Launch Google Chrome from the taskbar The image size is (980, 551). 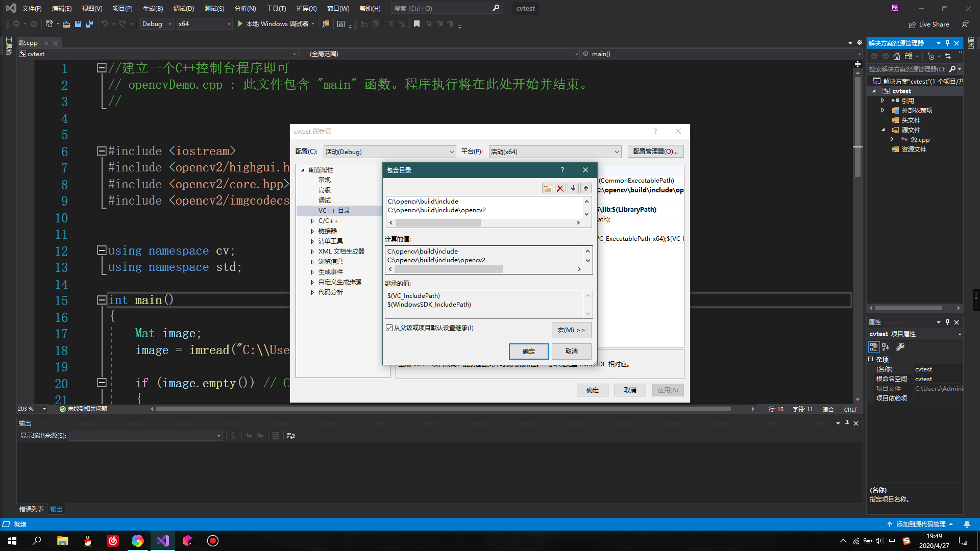(137, 540)
